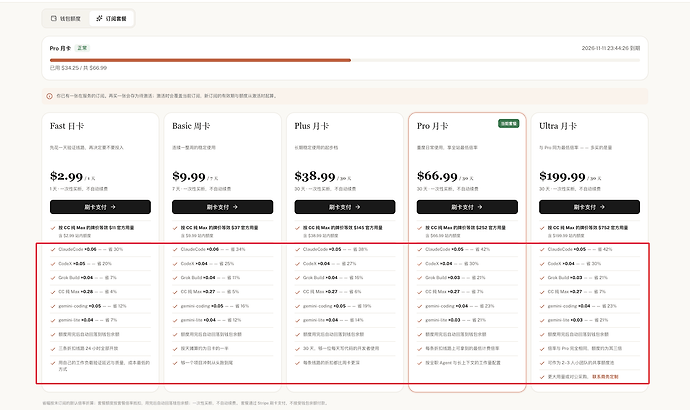Click the $38.99 price
The height and width of the screenshot is (410, 690).
coord(315,176)
